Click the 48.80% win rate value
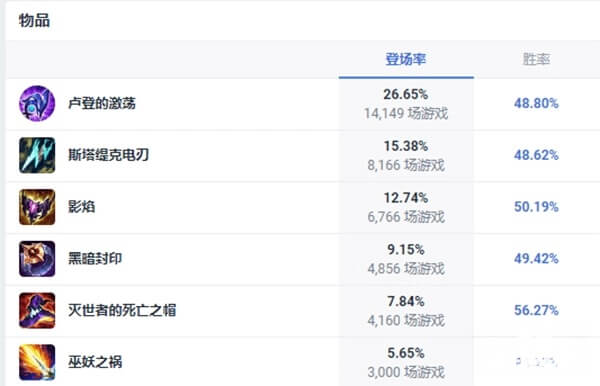The height and width of the screenshot is (386, 600). [x=536, y=103]
